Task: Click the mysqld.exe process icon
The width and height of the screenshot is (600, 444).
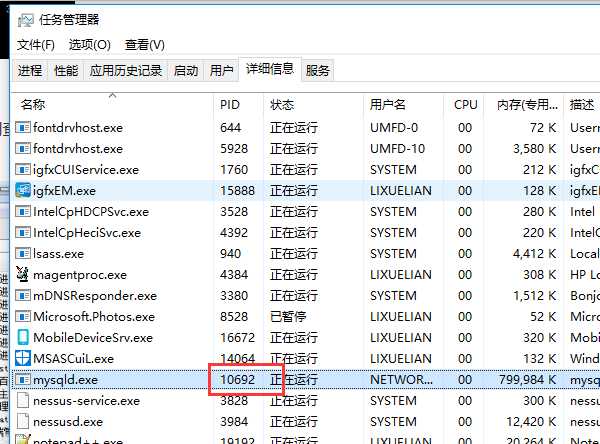Action: [23, 380]
